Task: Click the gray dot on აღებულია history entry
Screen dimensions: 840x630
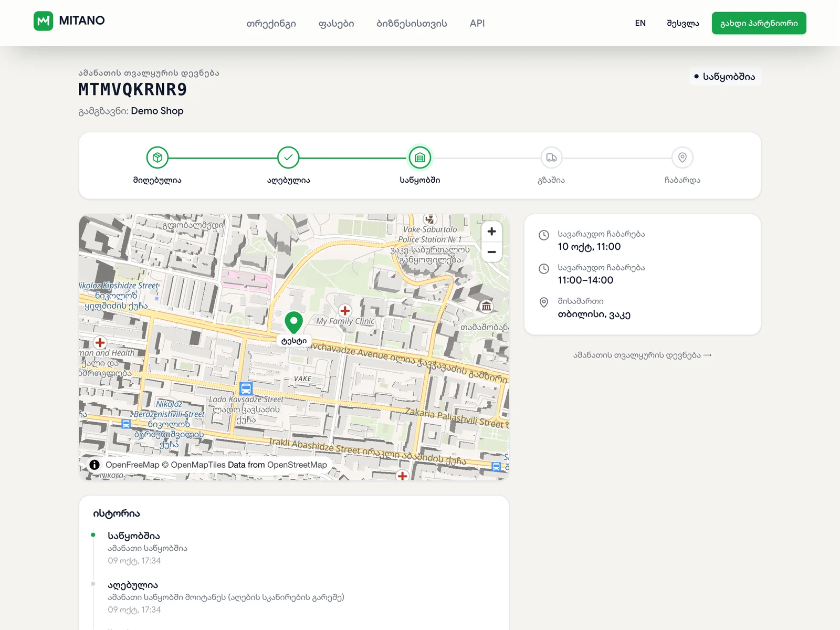Action: 93,584
